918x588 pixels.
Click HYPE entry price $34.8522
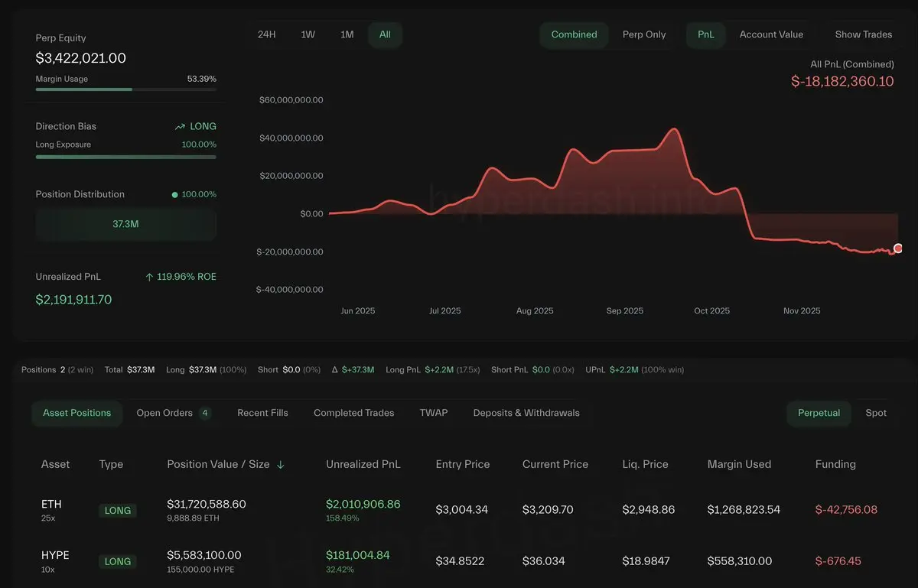click(460, 561)
